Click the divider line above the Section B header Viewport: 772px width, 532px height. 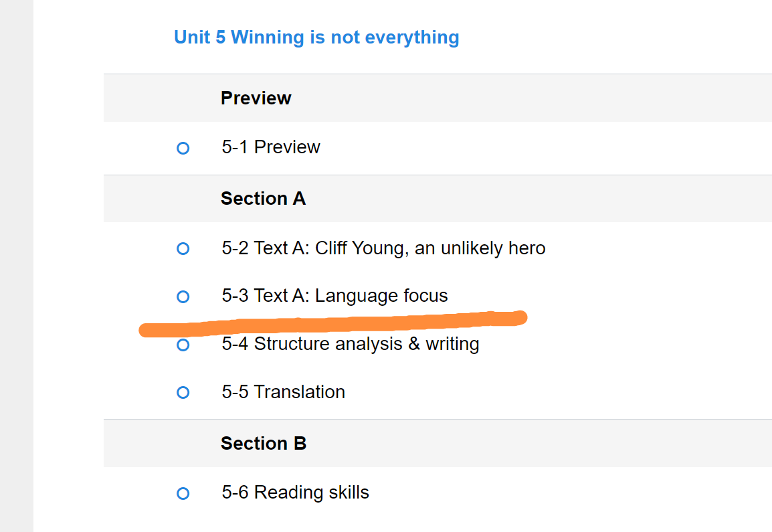(435, 420)
